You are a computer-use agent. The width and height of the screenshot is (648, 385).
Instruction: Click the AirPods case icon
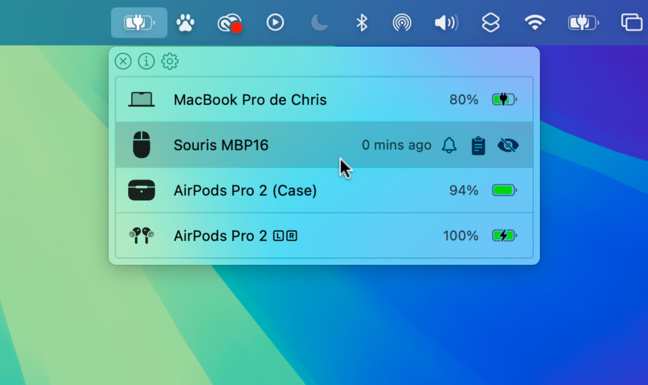(x=141, y=190)
